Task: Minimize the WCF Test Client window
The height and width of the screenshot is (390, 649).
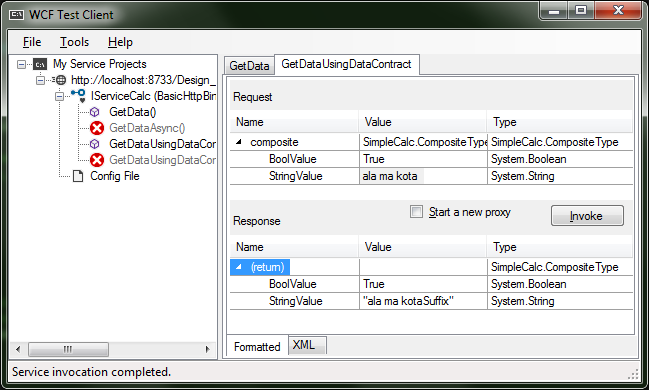Action: click(x=554, y=10)
